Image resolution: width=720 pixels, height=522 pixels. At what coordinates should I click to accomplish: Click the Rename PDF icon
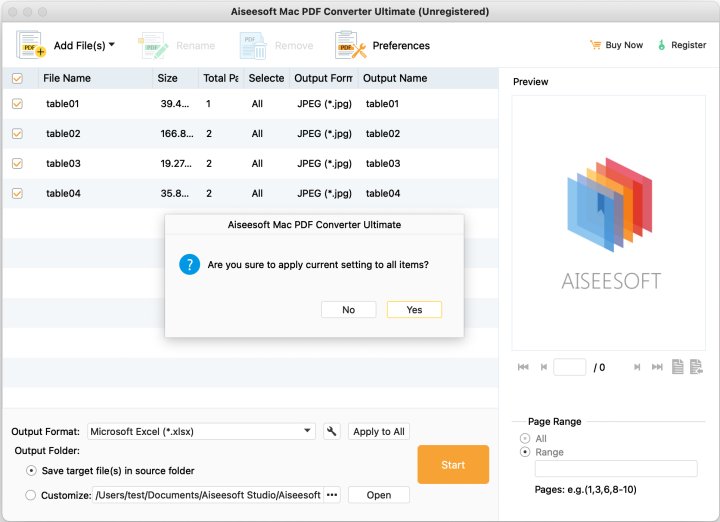153,45
